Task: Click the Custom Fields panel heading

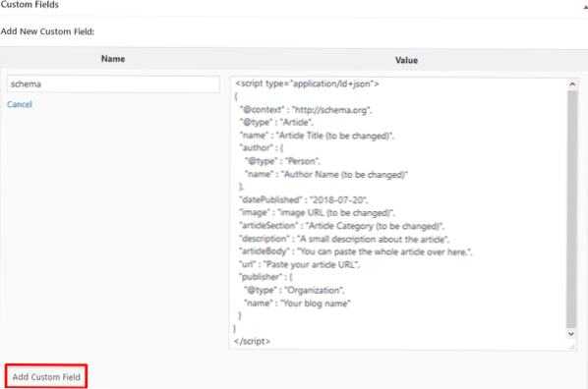Action: point(29,5)
